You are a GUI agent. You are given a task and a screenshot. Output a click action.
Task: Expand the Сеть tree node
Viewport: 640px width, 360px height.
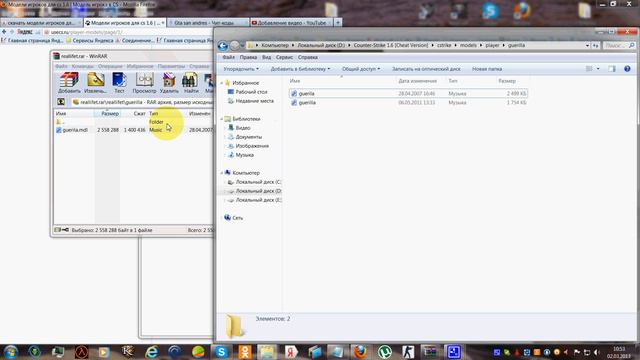tap(222, 218)
